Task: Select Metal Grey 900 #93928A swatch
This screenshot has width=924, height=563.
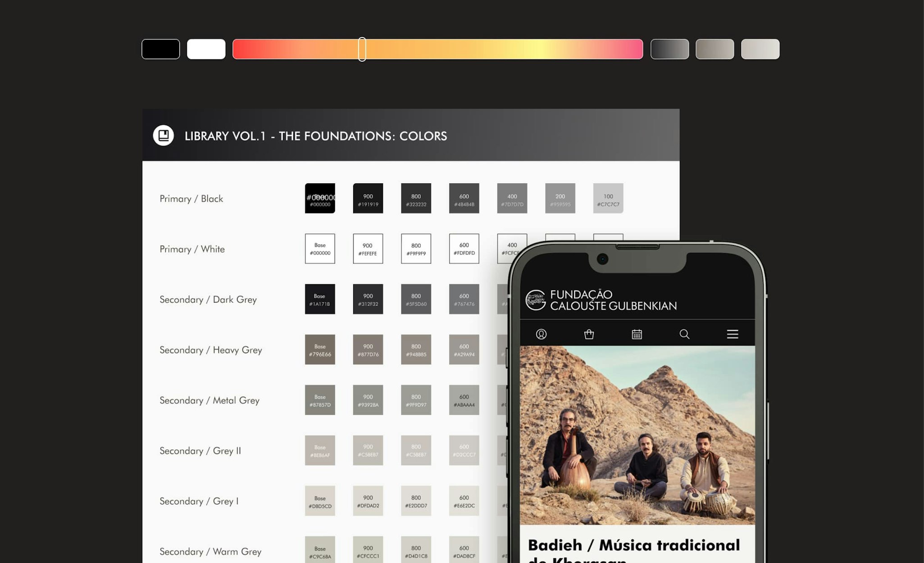Action: pos(368,400)
